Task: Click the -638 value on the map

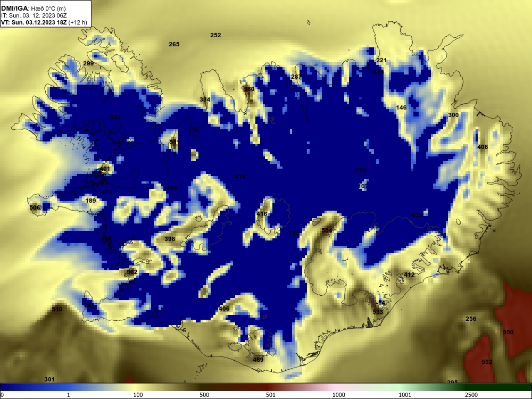Action: pyautogui.click(x=416, y=215)
